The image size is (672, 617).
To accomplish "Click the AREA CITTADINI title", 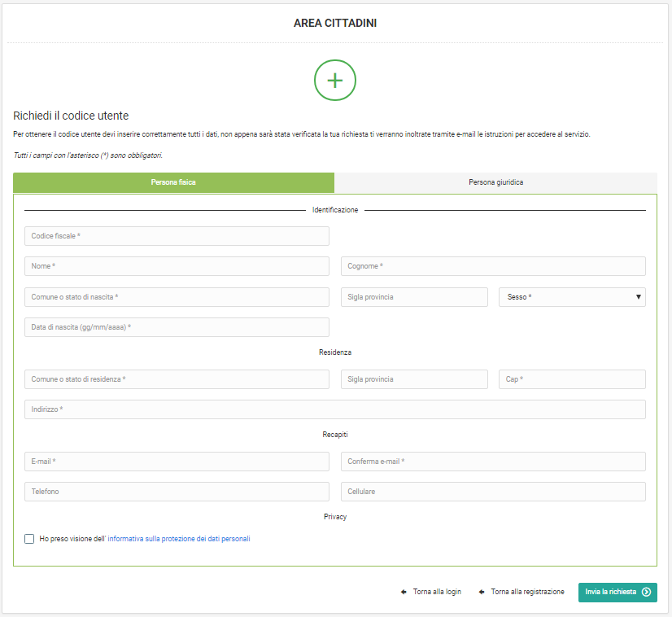I will (334, 23).
